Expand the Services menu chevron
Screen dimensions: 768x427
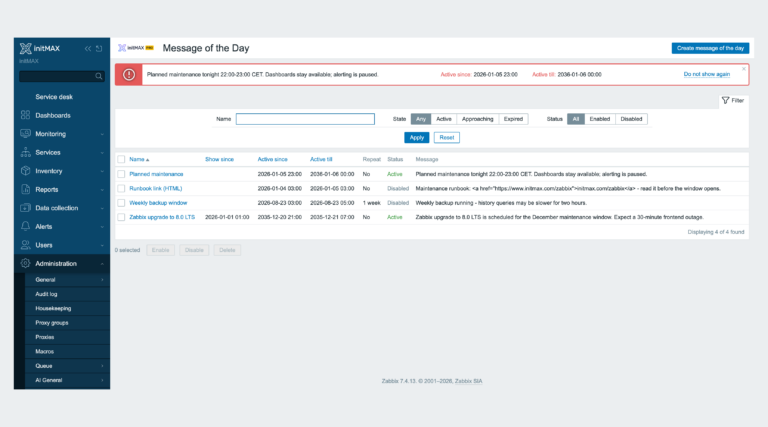(102, 153)
